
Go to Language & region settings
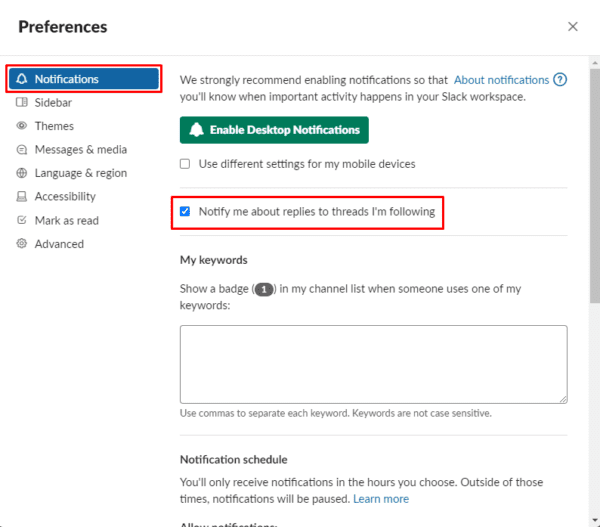(x=81, y=173)
